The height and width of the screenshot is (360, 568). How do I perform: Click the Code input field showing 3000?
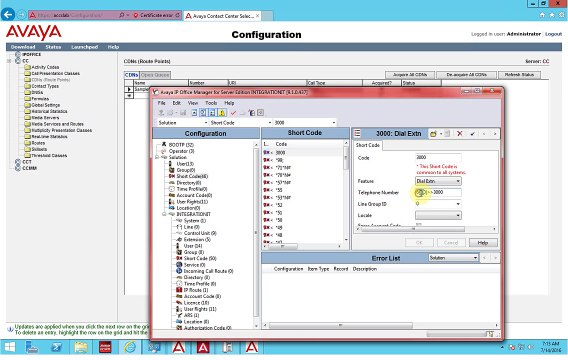(438, 157)
